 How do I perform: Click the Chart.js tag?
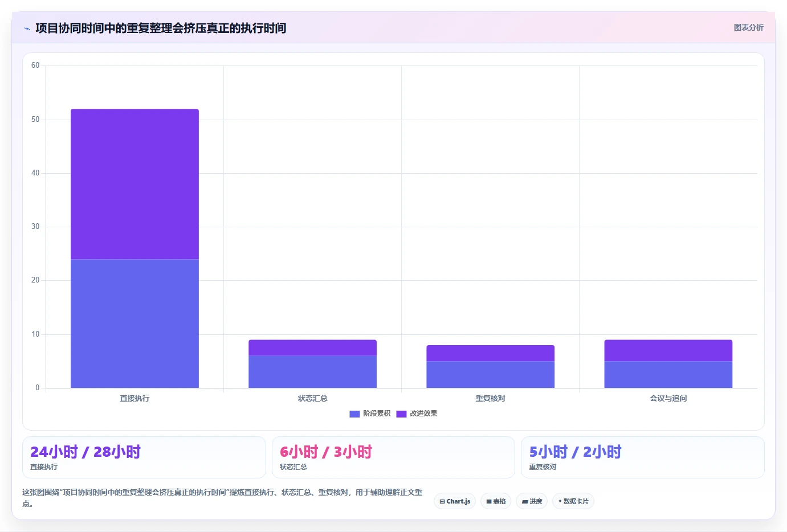(x=455, y=501)
